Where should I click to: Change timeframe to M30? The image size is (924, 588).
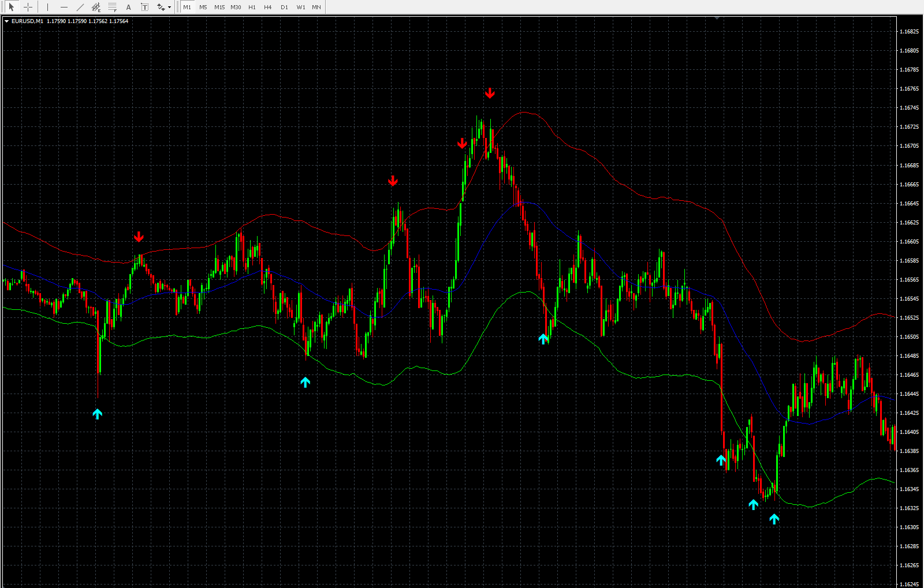point(236,8)
